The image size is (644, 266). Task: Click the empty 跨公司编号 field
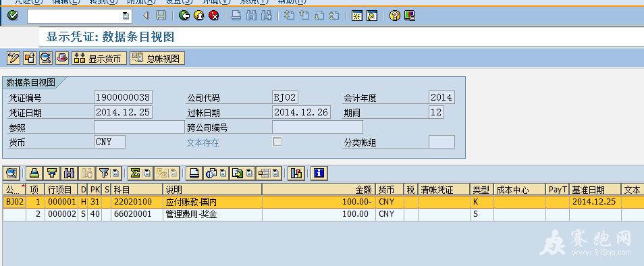[317, 127]
